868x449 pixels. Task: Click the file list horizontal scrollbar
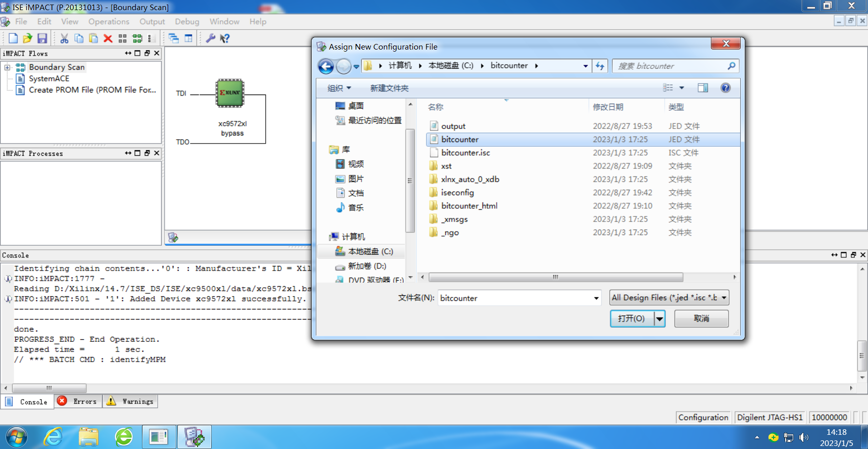pos(556,277)
